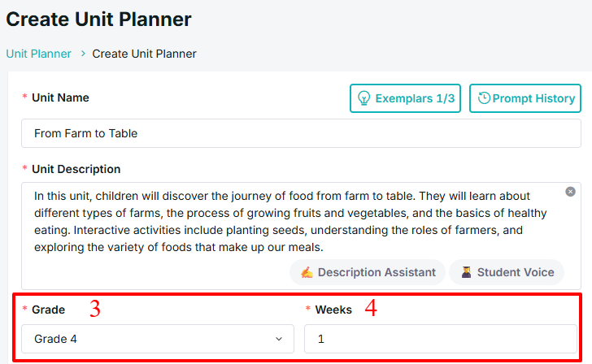Focus the Unit Name input field
The height and width of the screenshot is (364, 592).
click(x=301, y=133)
